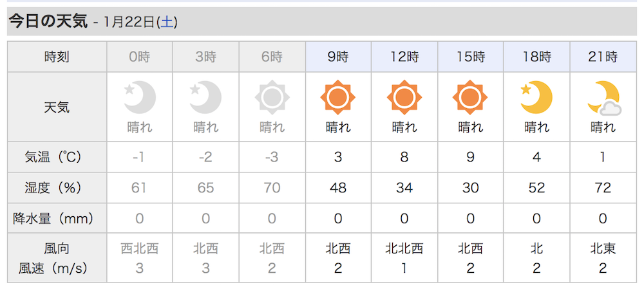This screenshot has width=644, height=287.
Task: Click the 湿度（%） row label
Action: tap(57, 188)
